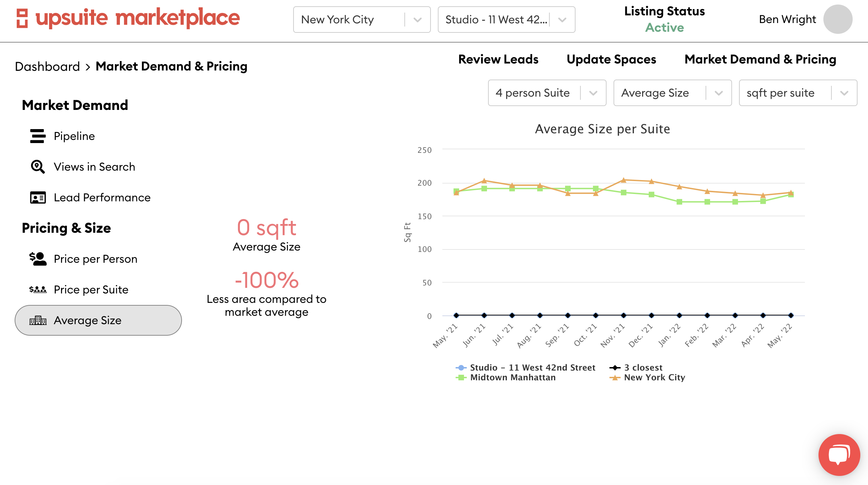This screenshot has width=868, height=485.
Task: Open the sqft per suite unit dropdown
Action: point(798,93)
